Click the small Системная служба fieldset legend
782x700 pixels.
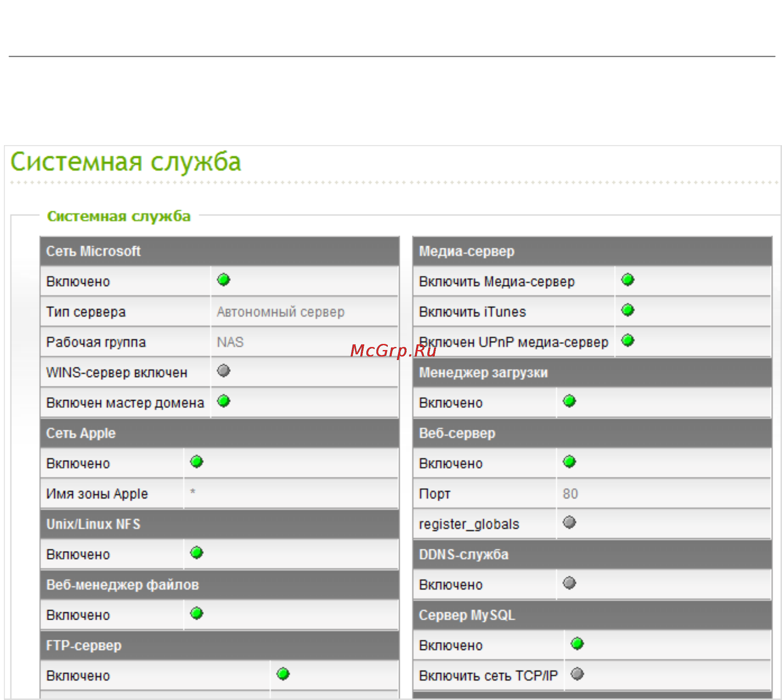click(118, 216)
